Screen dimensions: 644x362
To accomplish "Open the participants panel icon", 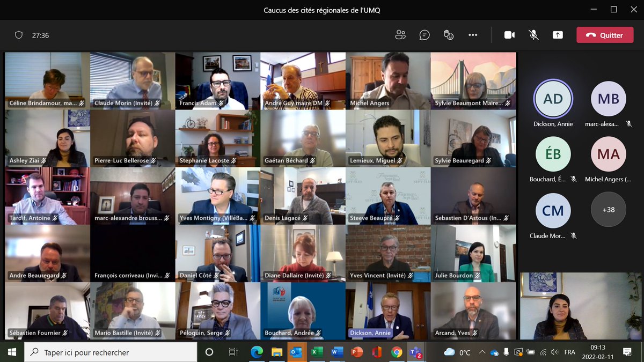I will [x=400, y=35].
